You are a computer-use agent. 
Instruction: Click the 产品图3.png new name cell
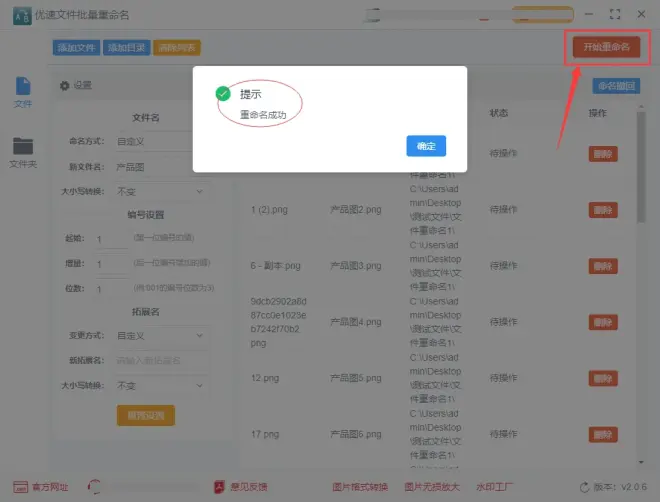356,266
